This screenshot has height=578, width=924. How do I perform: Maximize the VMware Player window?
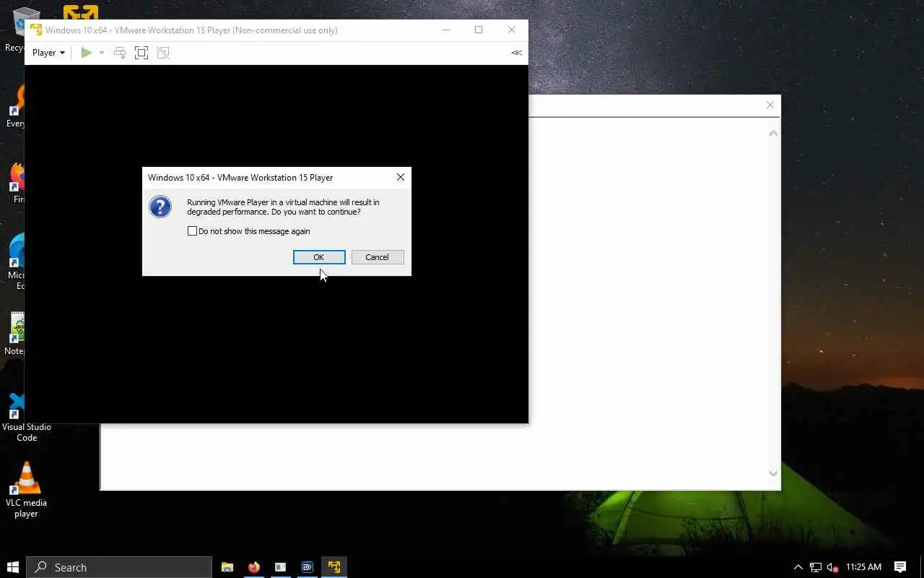coord(479,30)
